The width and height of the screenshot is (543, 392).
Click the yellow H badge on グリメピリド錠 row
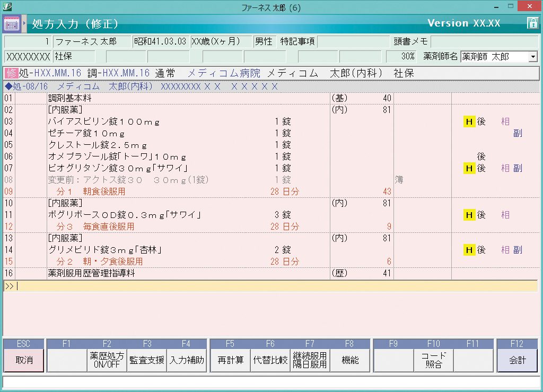(469, 250)
